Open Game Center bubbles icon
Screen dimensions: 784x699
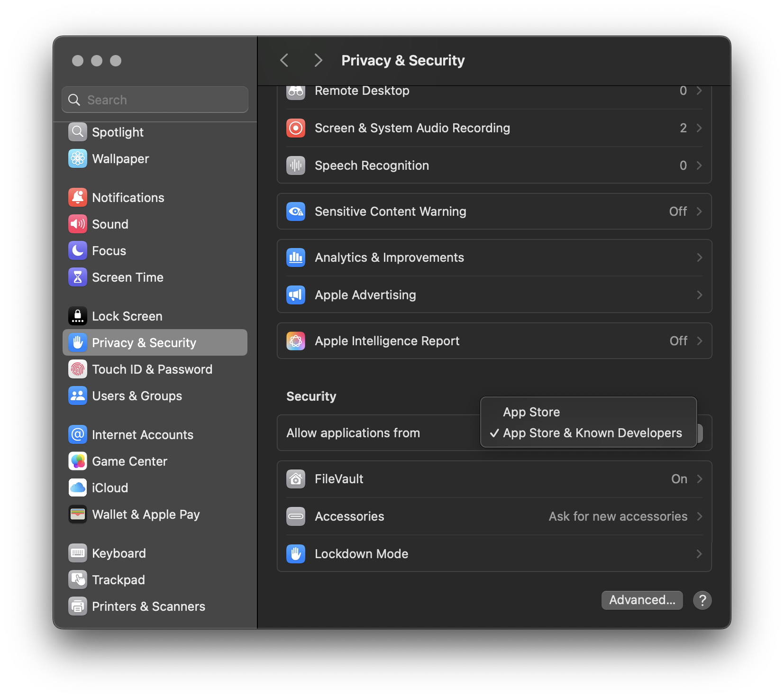click(x=78, y=461)
